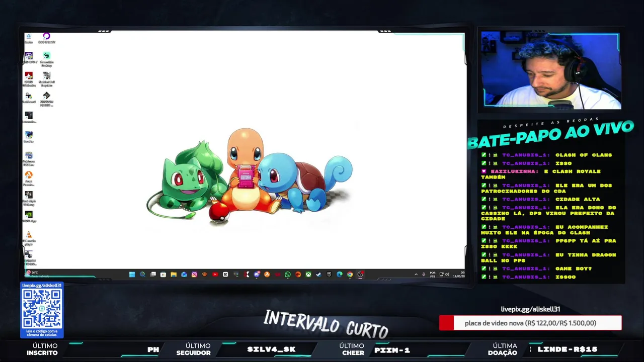Click the chat message 'GAME BOY?'
This screenshot has width=644, height=362.
pos(574,268)
